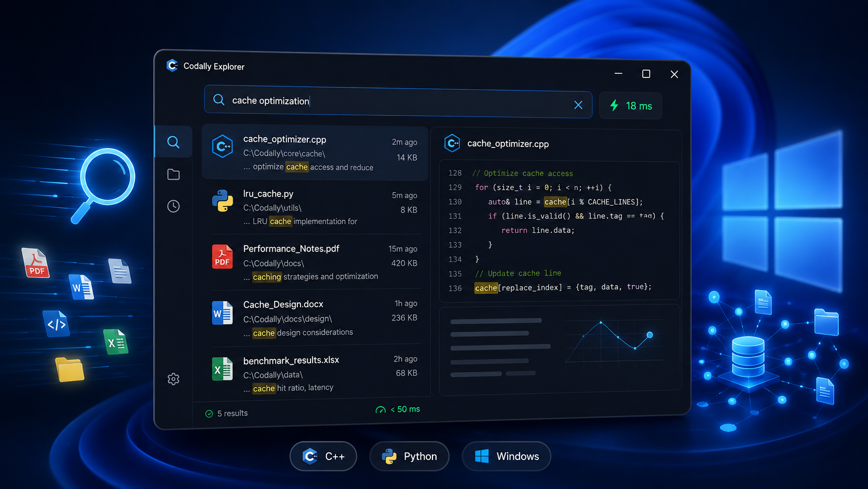Click the cache_optimizer.cpp preview title
The width and height of the screenshot is (868, 489).
(x=508, y=143)
